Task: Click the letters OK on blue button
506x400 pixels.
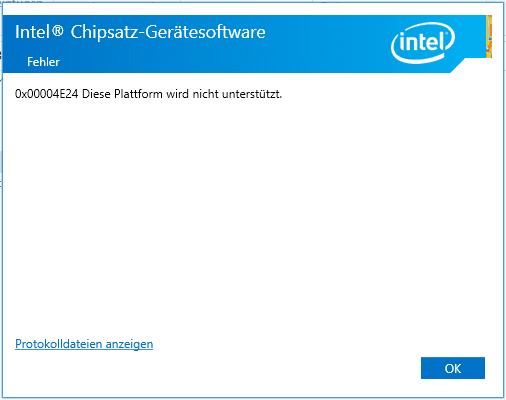Action: click(x=453, y=368)
